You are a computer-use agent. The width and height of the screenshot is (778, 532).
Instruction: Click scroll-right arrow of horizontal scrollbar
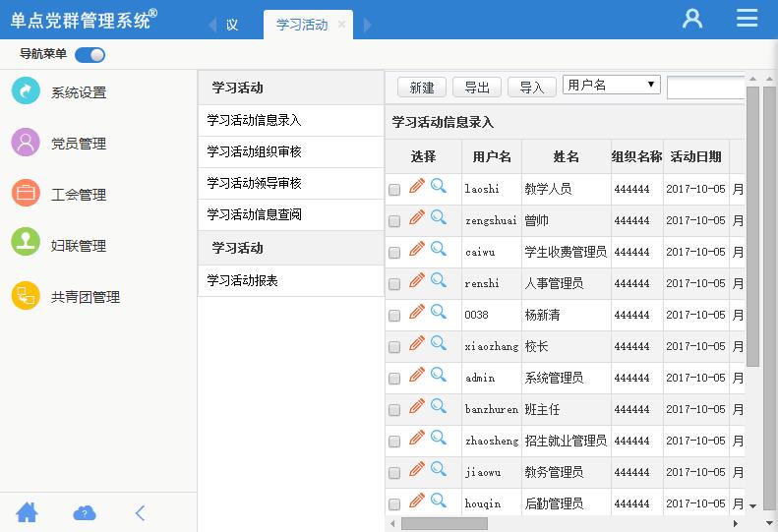(x=736, y=523)
